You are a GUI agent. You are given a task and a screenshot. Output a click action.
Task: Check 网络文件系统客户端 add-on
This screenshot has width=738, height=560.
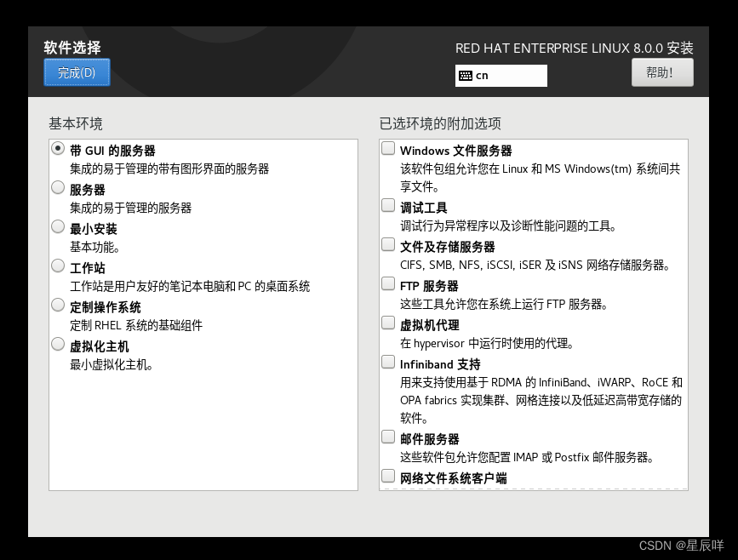[x=388, y=477]
